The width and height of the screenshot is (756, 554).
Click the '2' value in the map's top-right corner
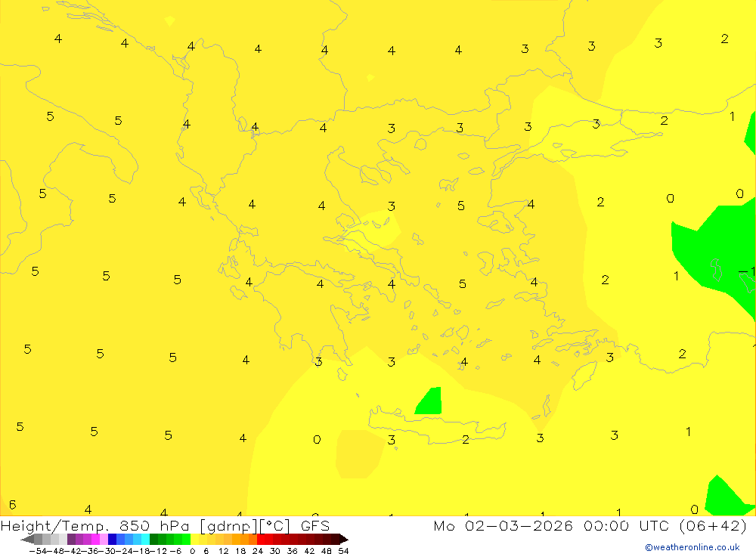coord(724,39)
